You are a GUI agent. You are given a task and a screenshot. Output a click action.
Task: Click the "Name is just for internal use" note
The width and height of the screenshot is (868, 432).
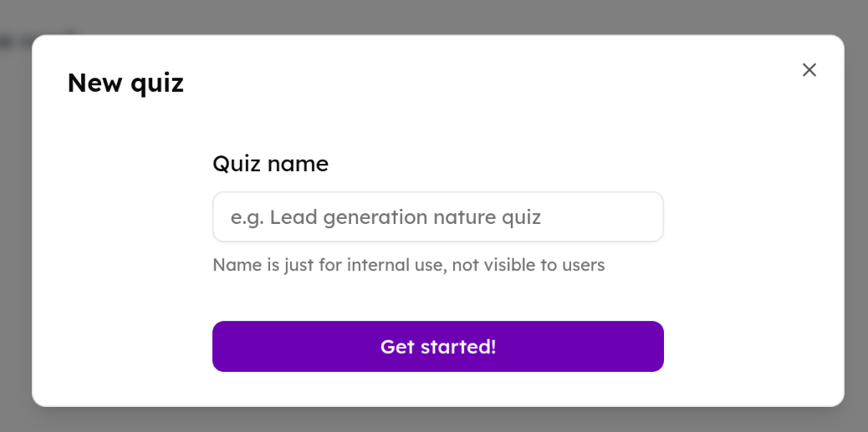[408, 265]
